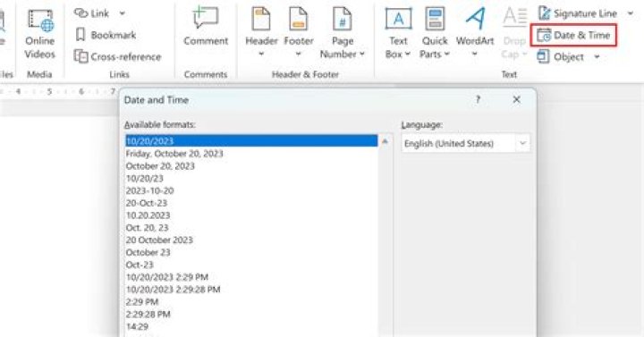Select format 10.20.2023
The width and height of the screenshot is (644, 337).
click(x=251, y=215)
